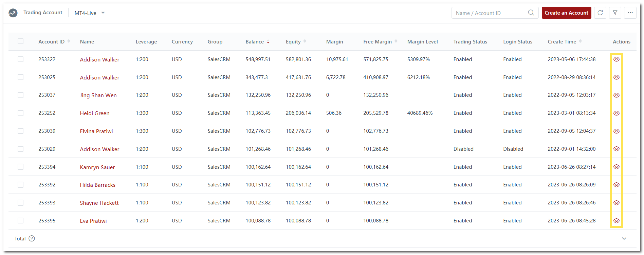Toggle the select-all checkbox in table header
The height and width of the screenshot is (255, 644).
[x=21, y=41]
